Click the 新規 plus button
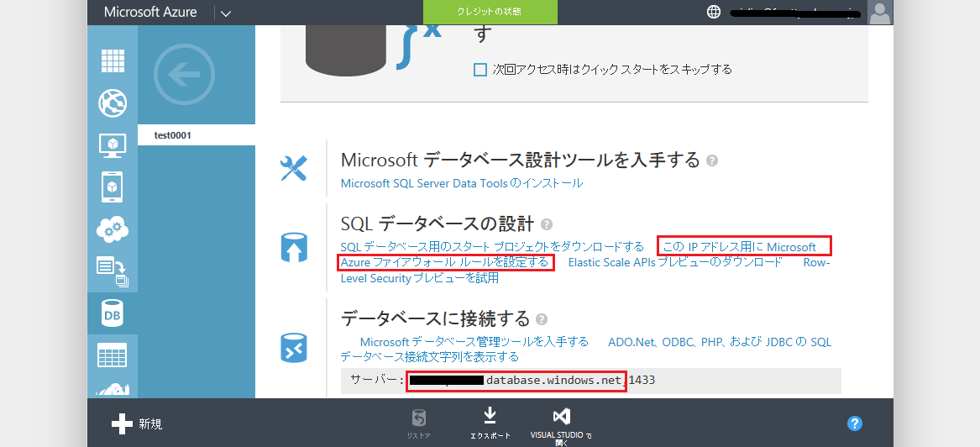This screenshot has height=447, width=980. 137,423
